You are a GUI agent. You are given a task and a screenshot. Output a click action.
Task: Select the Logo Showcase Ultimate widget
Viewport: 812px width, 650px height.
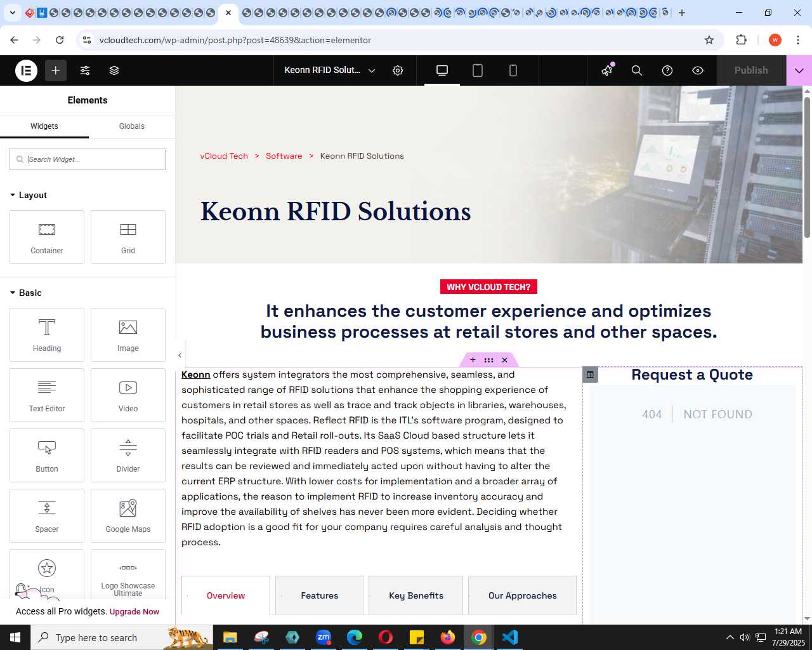point(128,574)
